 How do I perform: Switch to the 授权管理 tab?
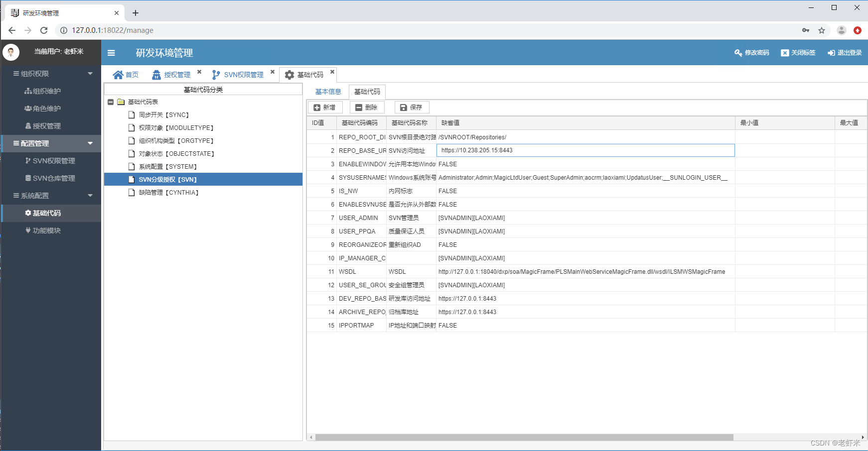pos(171,75)
